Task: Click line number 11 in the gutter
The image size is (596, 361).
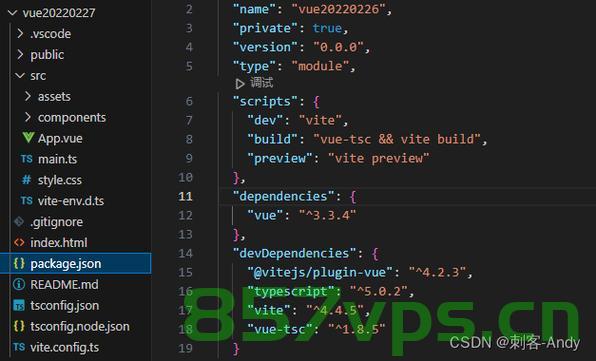Action: click(x=185, y=196)
